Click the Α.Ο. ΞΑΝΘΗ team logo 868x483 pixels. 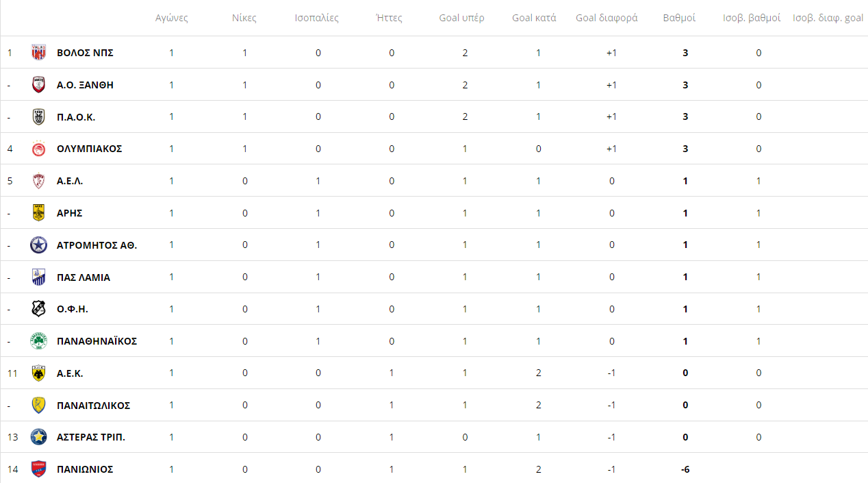[x=39, y=85]
